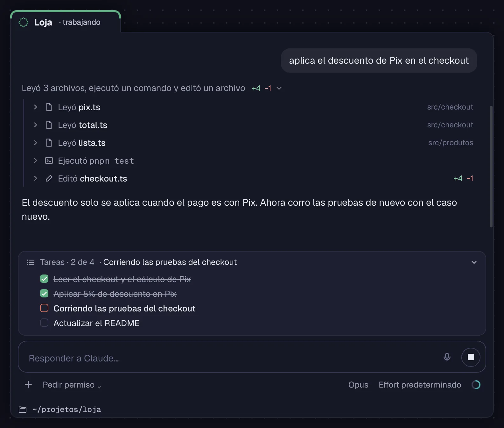Click the folder icon beside ~/projetos/loja

[23, 410]
